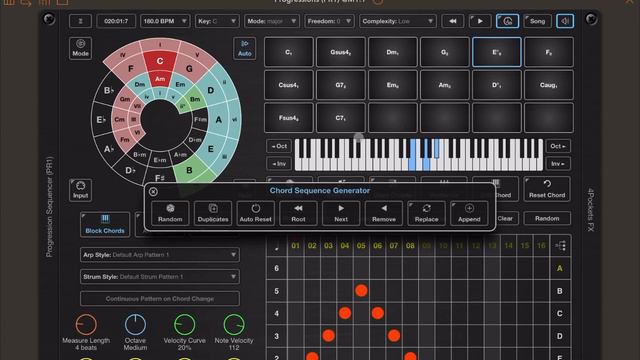The image size is (640, 360).
Task: Adjust the Measure Length knob
Action: 86,325
